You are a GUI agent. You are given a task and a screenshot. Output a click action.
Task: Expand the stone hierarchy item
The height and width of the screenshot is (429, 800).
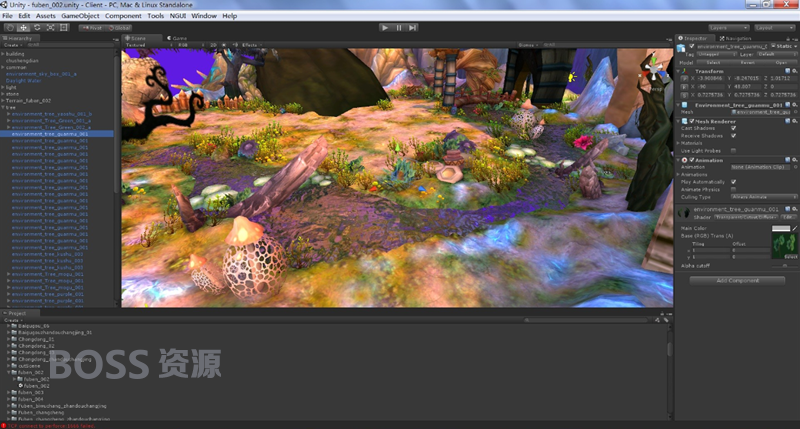pyautogui.click(x=3, y=94)
